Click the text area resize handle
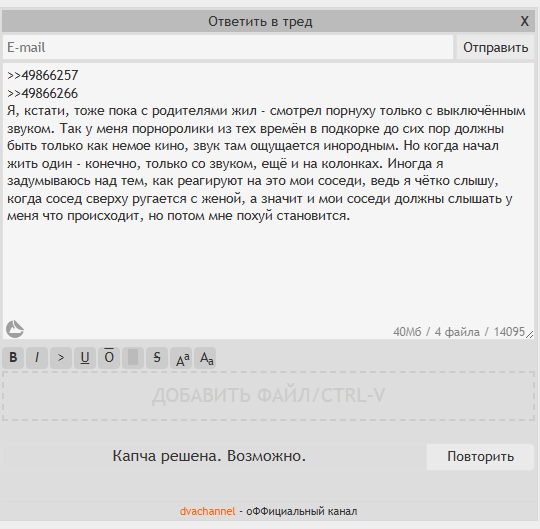This screenshot has height=529, width=540. 530,334
